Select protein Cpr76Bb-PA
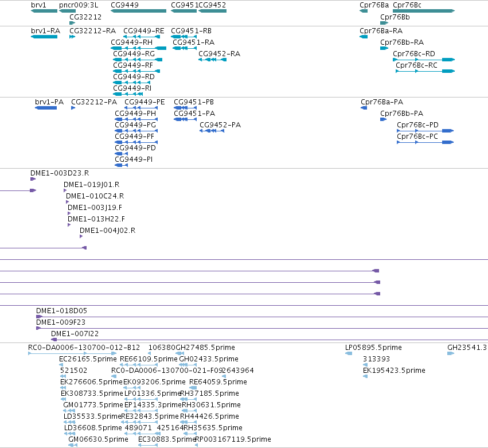The image size is (488, 448). pyautogui.click(x=402, y=114)
